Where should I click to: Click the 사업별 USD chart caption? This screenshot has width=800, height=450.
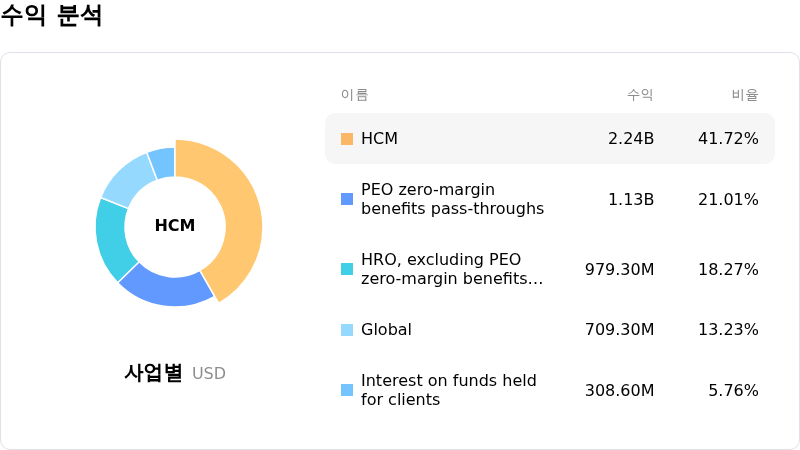pyautogui.click(x=175, y=373)
